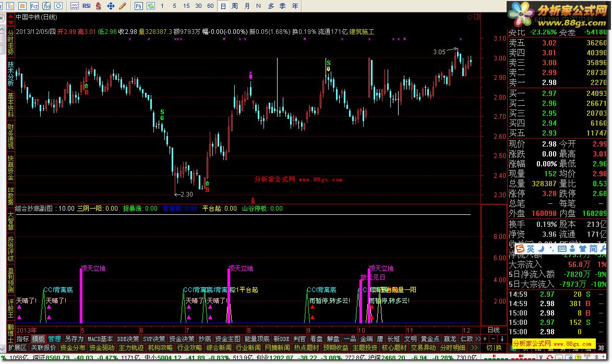Viewport: 612px width, 364px height.
Task: Open the 日线 period selector below chart
Action: tap(494, 330)
